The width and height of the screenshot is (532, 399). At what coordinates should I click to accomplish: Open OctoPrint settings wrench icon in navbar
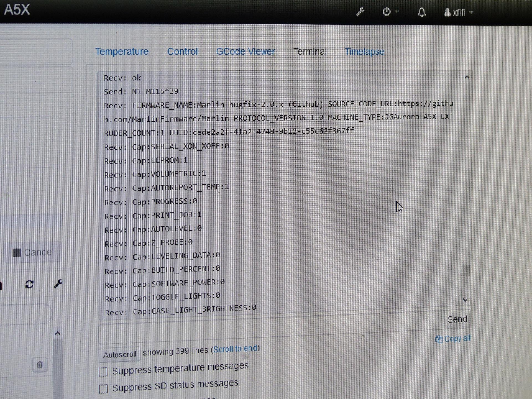[x=360, y=12]
